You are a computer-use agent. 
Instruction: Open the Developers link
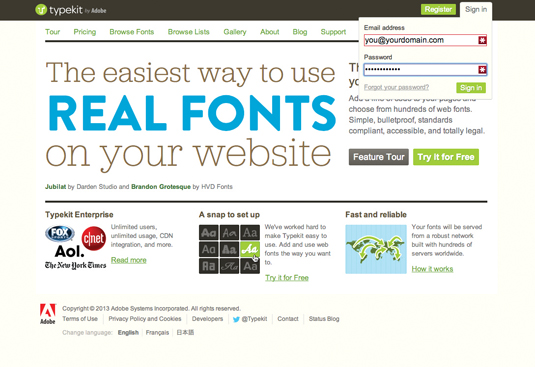[x=207, y=319]
